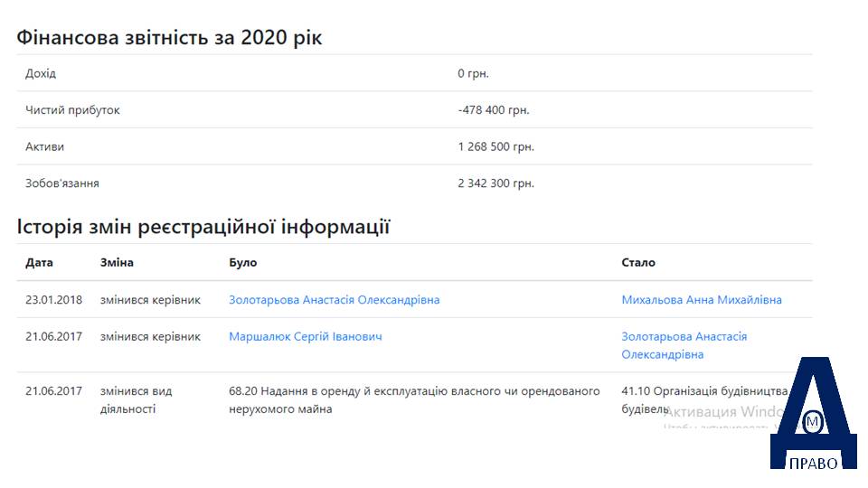Click the 'змінився вид діяльності' cell
This screenshot has height=488, width=868.
coord(136,400)
